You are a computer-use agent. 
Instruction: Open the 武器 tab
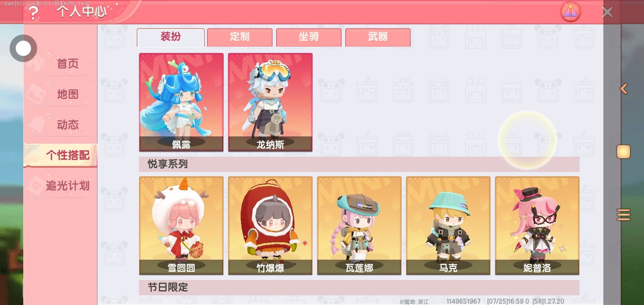pos(378,37)
